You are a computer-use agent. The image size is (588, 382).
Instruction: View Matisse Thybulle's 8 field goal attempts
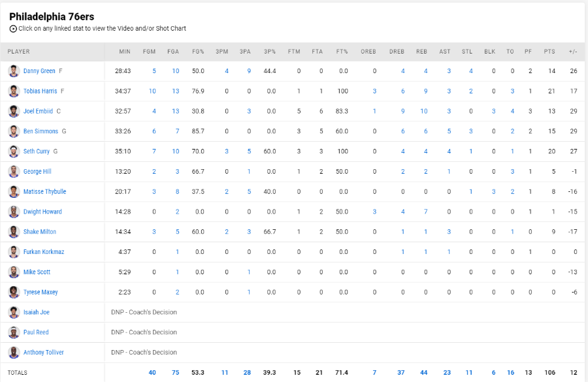click(177, 191)
